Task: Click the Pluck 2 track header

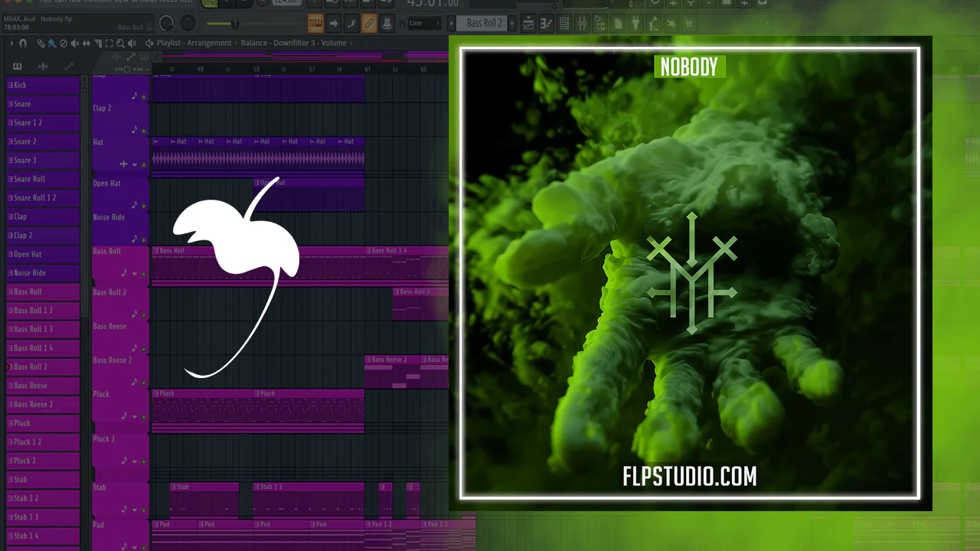Action: [120, 450]
